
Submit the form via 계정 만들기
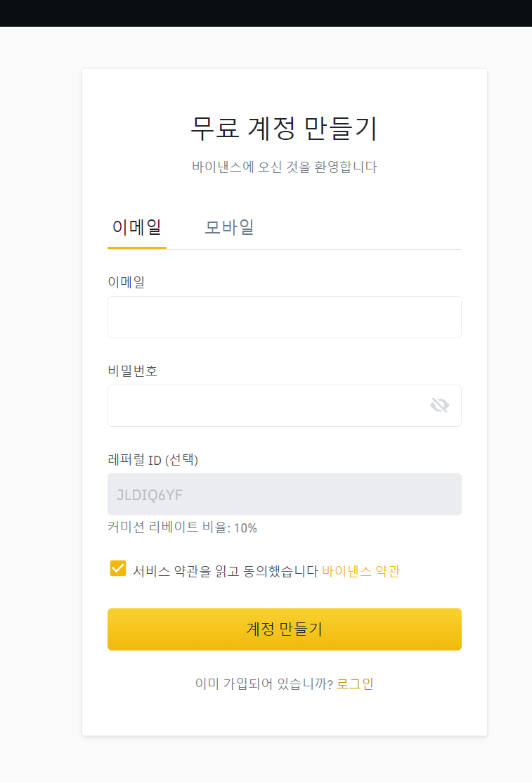[x=284, y=629]
